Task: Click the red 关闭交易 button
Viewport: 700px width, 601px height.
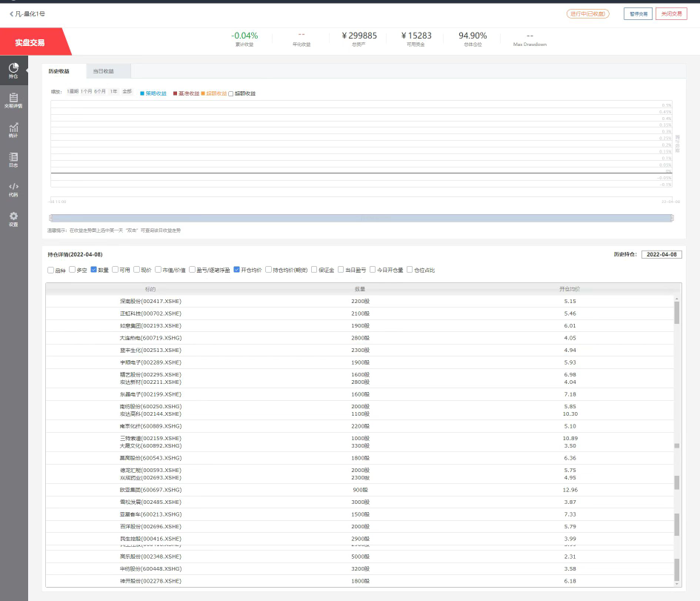Action: [x=671, y=13]
